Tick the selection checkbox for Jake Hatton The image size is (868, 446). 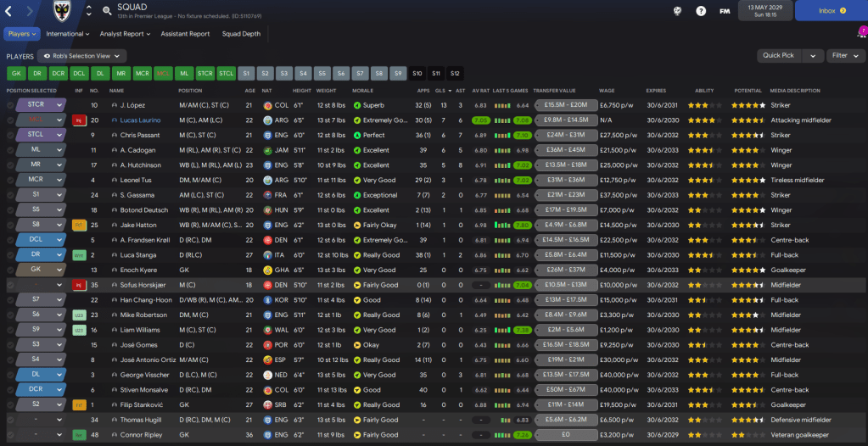click(x=10, y=225)
